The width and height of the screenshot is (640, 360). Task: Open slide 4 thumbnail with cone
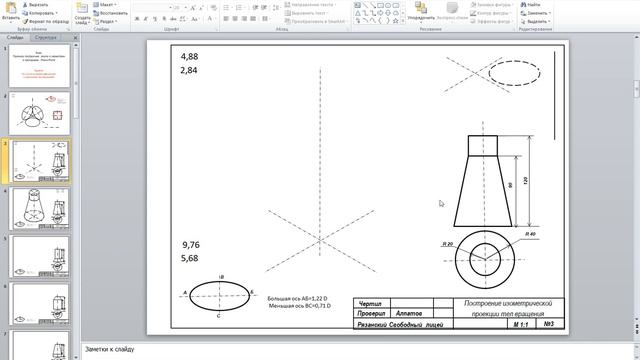point(39,208)
